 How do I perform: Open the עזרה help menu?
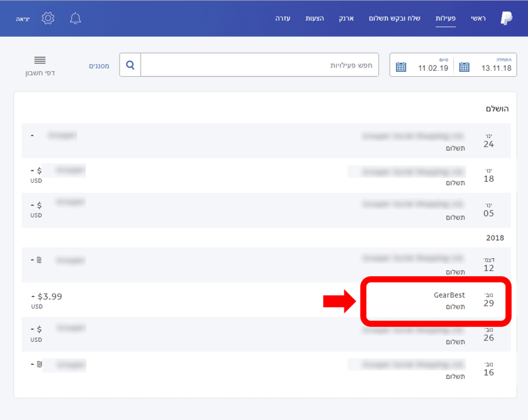tap(283, 19)
